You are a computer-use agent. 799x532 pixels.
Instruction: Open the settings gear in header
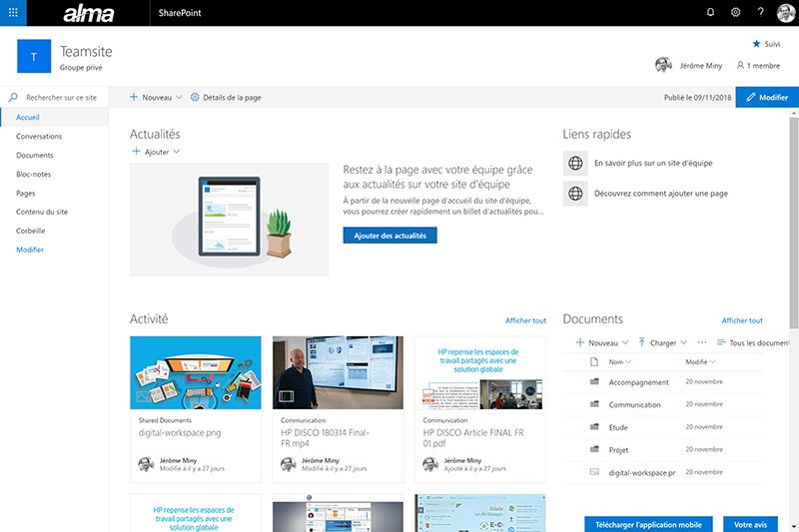(x=736, y=13)
